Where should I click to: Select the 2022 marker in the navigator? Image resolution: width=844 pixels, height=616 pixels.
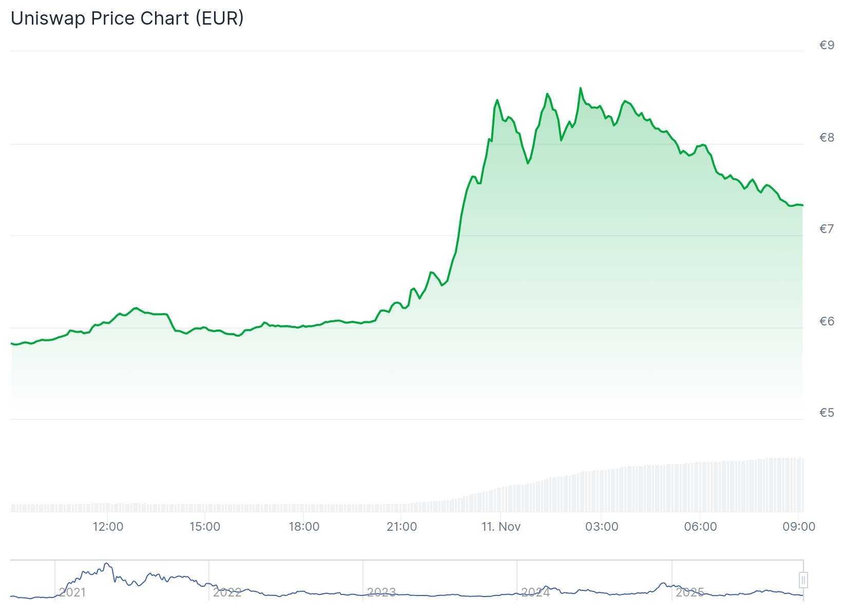(227, 592)
